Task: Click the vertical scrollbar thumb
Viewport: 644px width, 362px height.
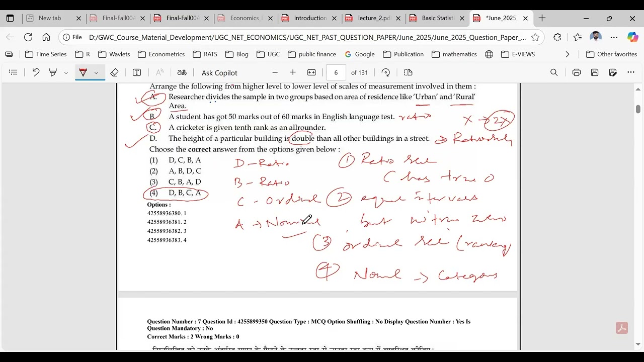Action: [638, 109]
